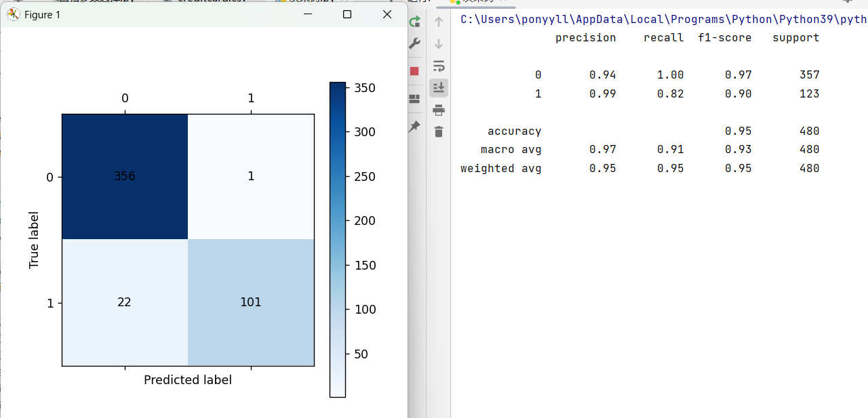The image size is (868, 418).
Task: Click the 350 tick on the colorbar
Action: click(x=364, y=87)
